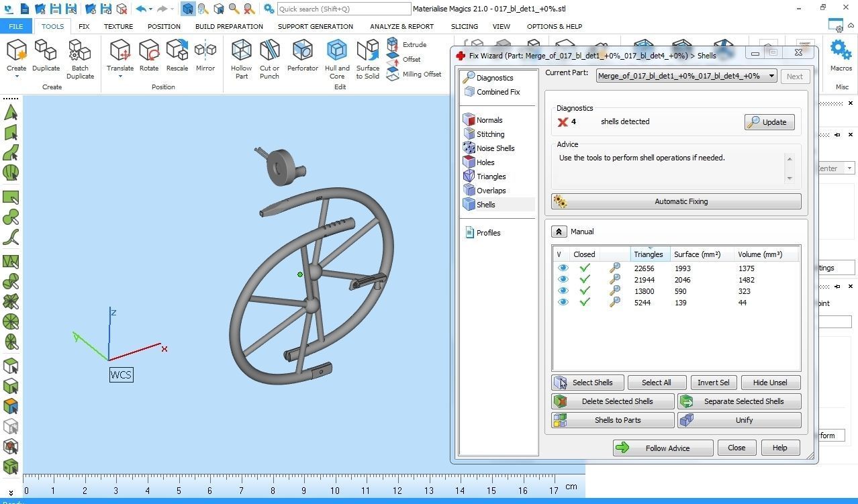Open the Batch Duplicate tool
This screenshot has width=858, height=504.
80,59
